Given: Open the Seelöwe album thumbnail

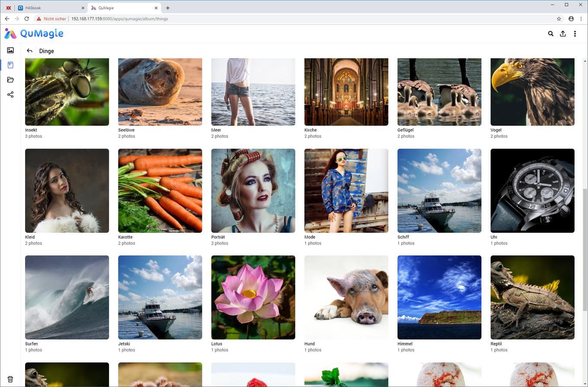Looking at the screenshot, I should [x=160, y=92].
